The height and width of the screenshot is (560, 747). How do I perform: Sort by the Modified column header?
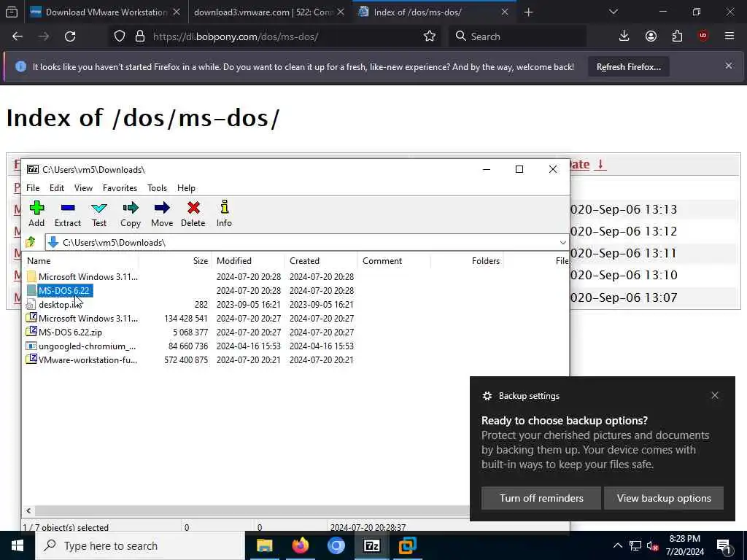(x=249, y=261)
